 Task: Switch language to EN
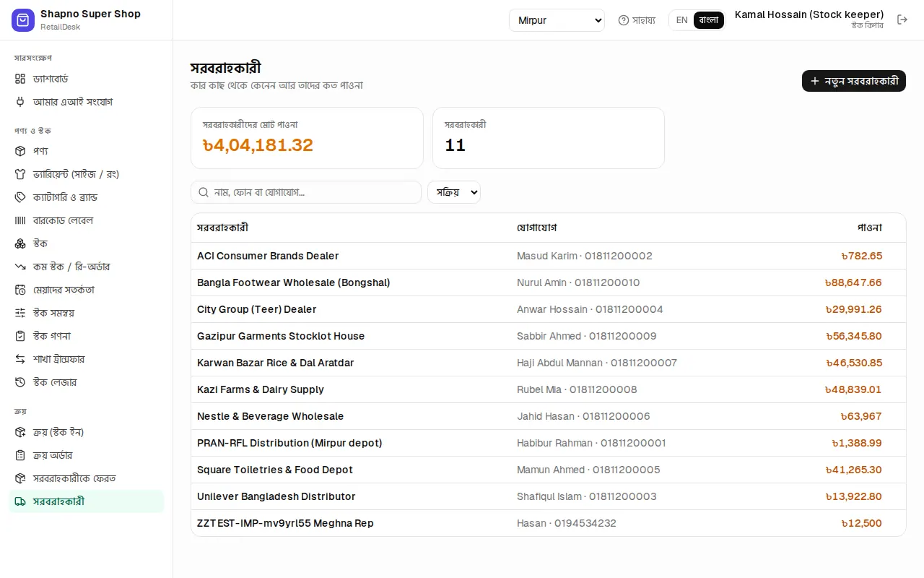coord(681,20)
